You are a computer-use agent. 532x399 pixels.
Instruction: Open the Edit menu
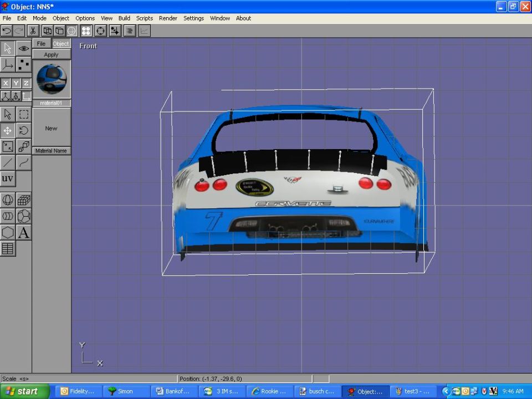[22, 18]
